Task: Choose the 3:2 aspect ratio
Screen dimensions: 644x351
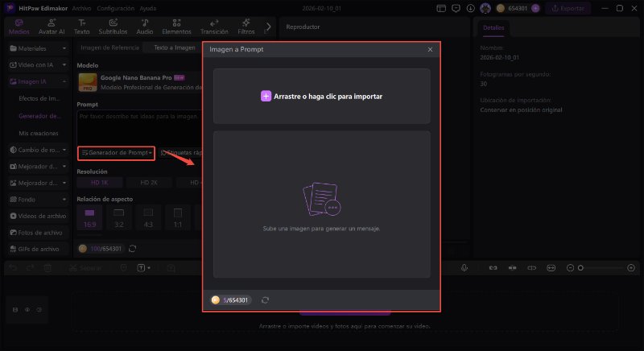Action: 118,218
